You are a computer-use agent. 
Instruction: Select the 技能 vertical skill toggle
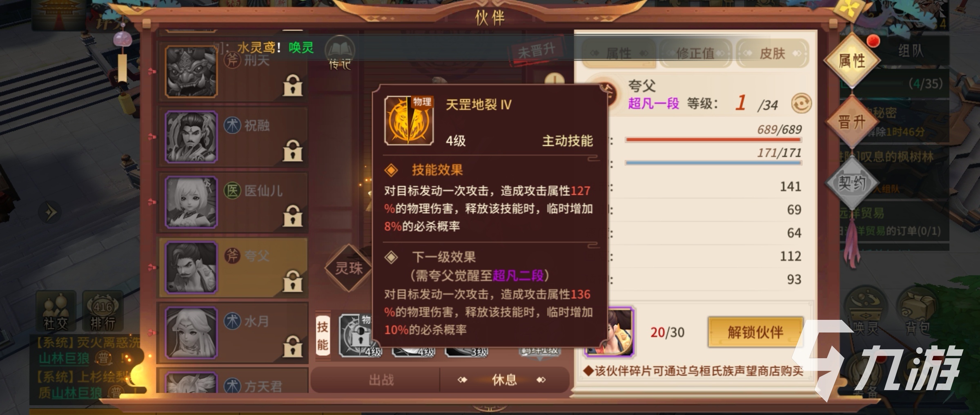(x=323, y=336)
